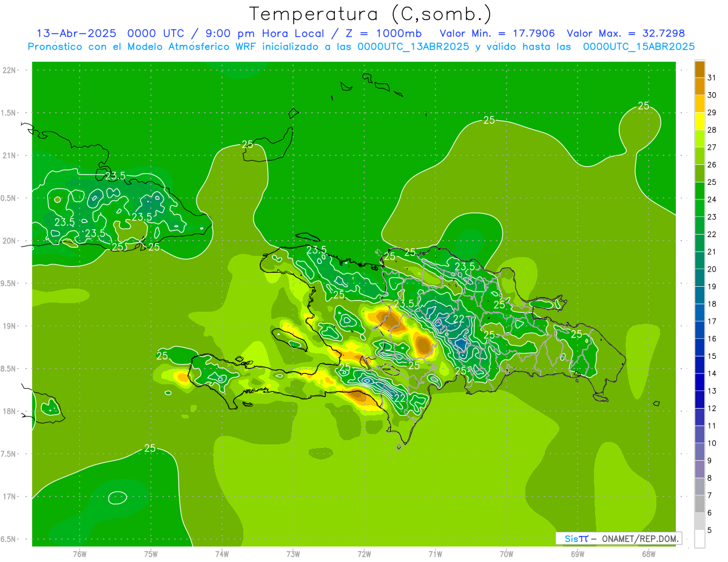728x562 pixels.
Task: Click the valid-until time "0000UTC_15ABR2025"
Action: [638, 47]
